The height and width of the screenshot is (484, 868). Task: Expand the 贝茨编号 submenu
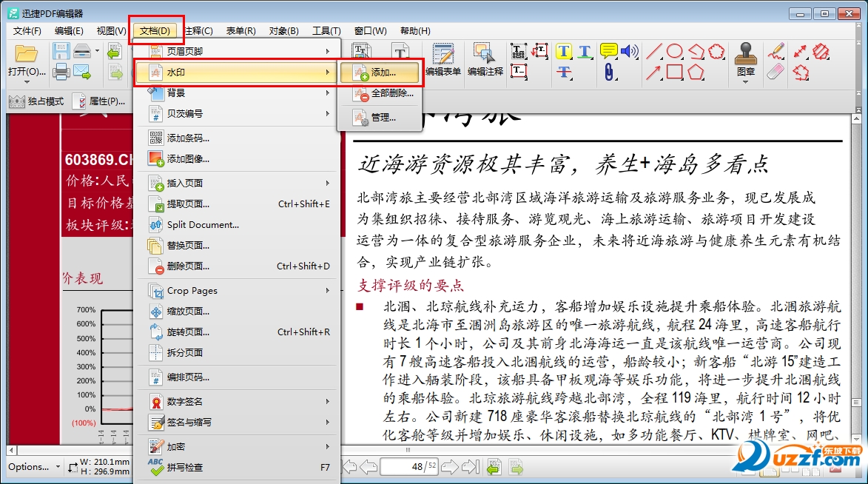point(237,113)
